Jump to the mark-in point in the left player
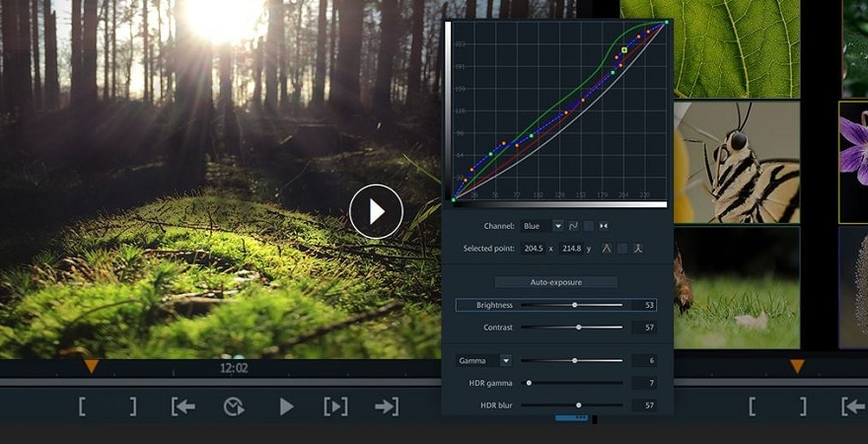The width and height of the screenshot is (868, 444). click(x=182, y=407)
